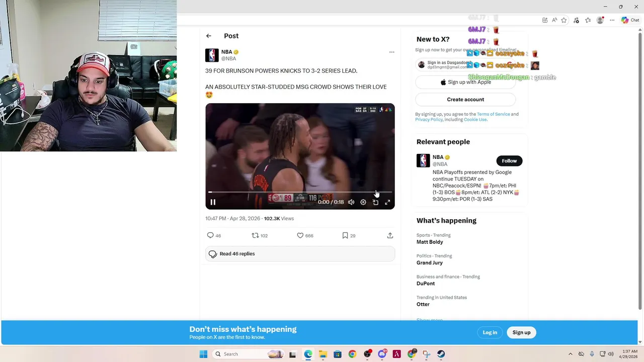Open the Terms of Service link
Image resolution: width=644 pixels, height=362 pixels.
point(493,114)
